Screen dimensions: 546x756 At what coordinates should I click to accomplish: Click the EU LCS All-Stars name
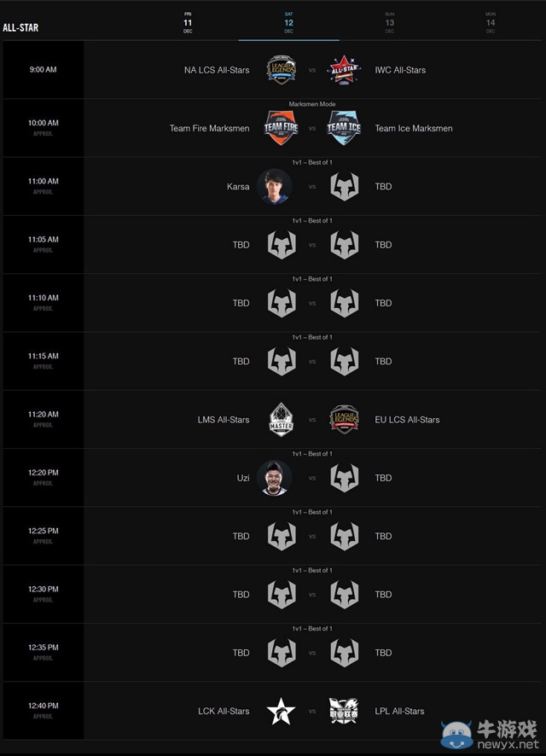point(408,420)
